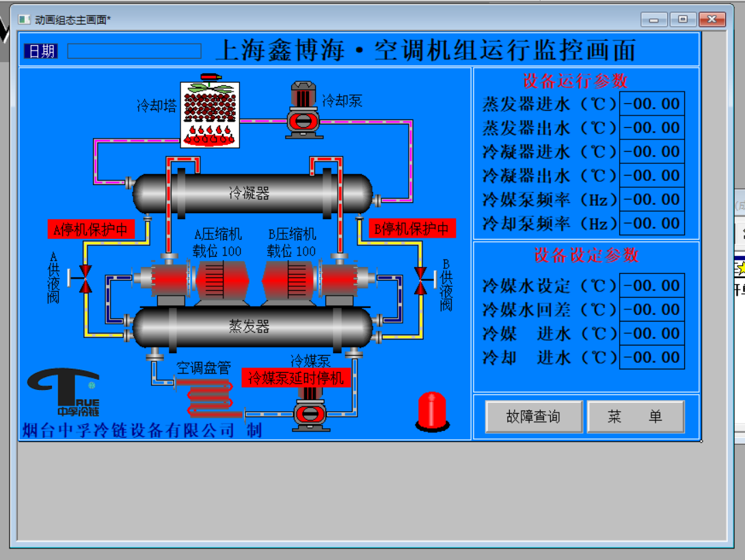Click the B supply valve (B供液阀) icon
745x560 pixels.
click(x=422, y=281)
